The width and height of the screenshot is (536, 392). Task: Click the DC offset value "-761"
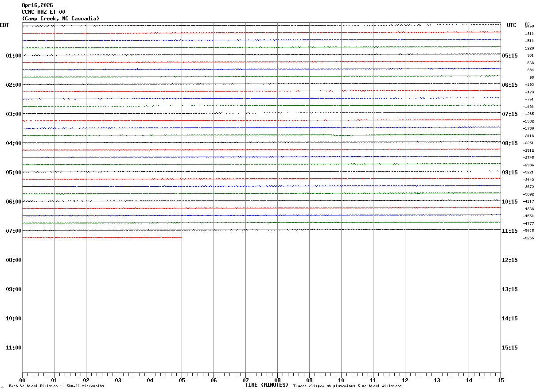coord(529,100)
